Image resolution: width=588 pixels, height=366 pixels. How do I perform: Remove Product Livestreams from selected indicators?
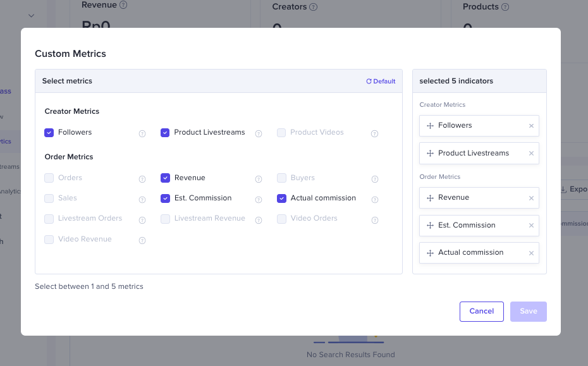coord(531,154)
